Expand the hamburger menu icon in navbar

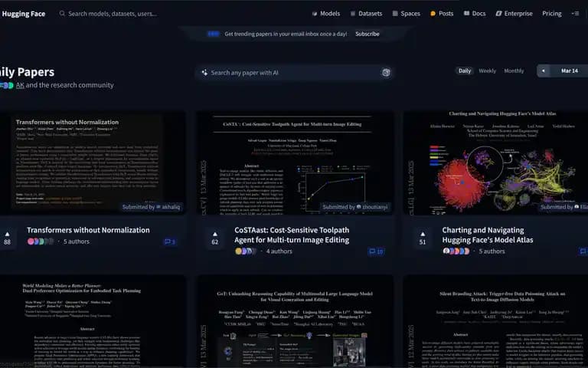575,14
